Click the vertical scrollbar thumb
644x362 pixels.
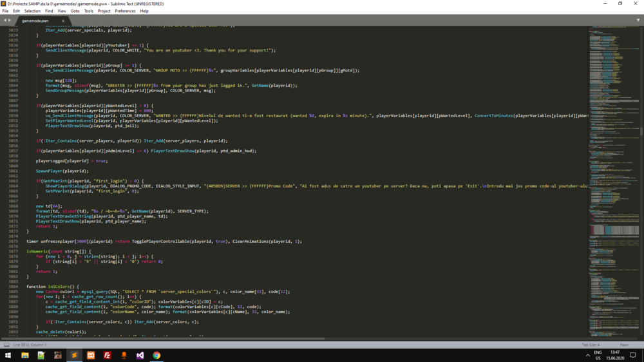[641, 131]
